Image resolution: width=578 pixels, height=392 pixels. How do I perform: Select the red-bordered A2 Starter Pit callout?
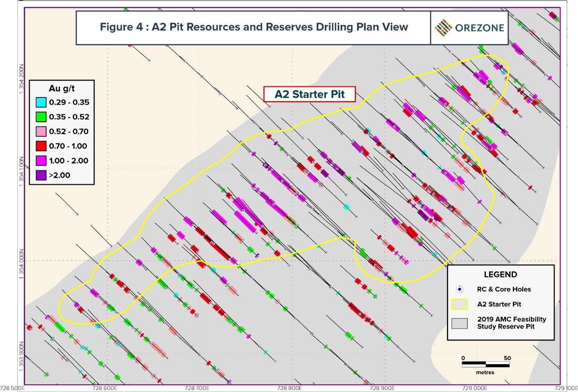(309, 94)
